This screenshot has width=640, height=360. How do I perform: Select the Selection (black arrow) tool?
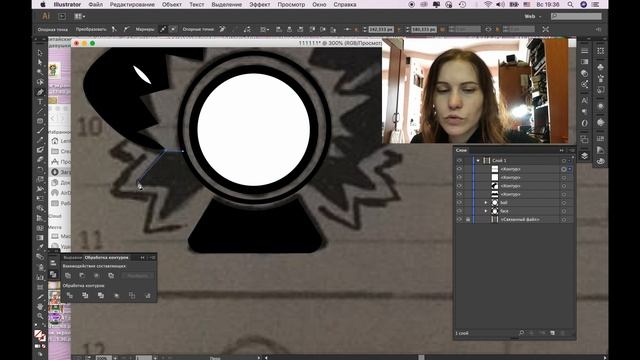tap(40, 53)
